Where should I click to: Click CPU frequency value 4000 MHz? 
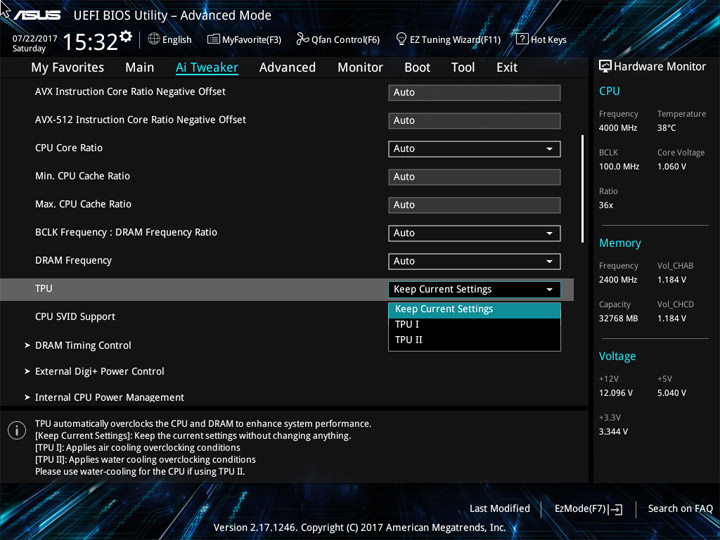[618, 128]
